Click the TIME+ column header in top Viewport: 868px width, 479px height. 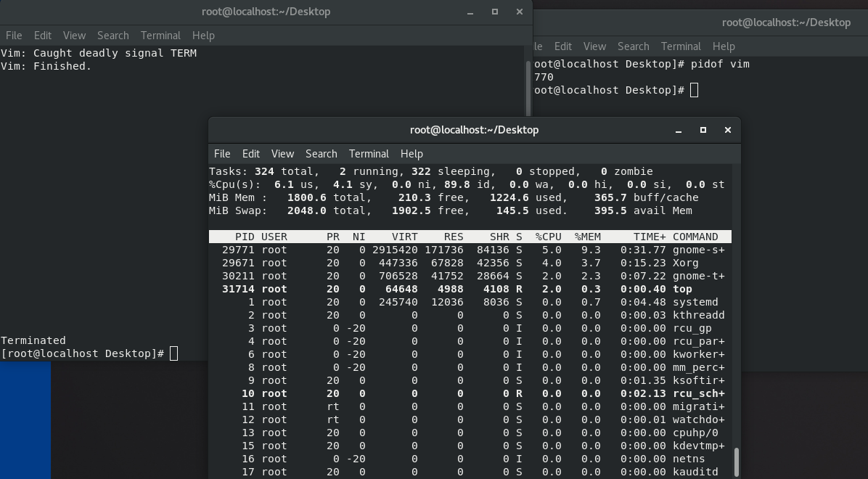(650, 237)
